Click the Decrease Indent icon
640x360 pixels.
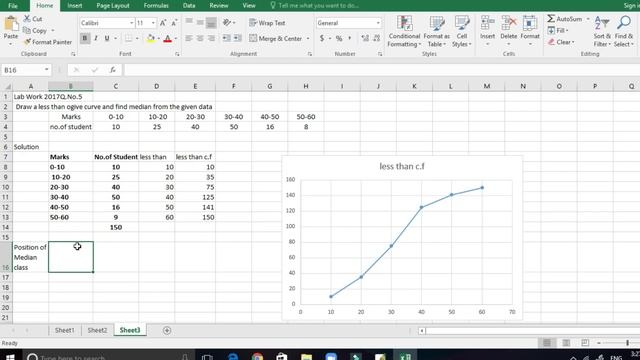pos(227,38)
